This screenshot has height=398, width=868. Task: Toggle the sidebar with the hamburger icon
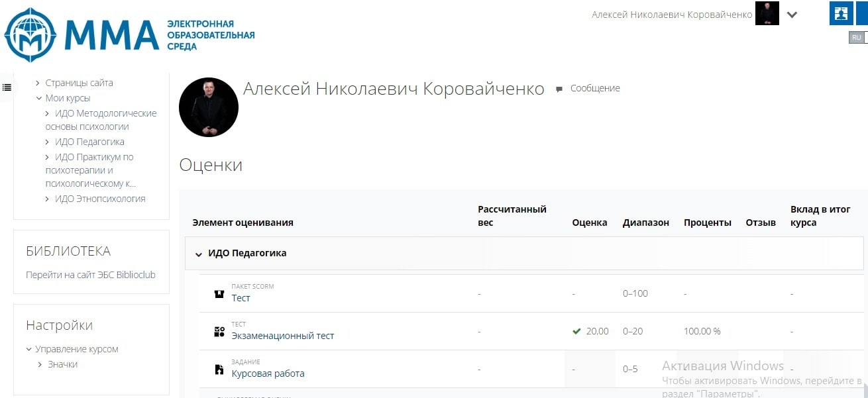point(7,86)
